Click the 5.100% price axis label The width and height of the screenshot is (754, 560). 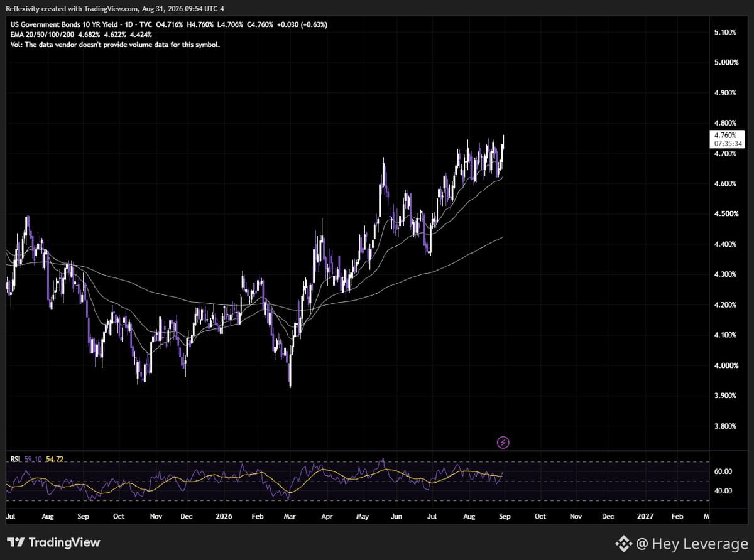click(725, 32)
